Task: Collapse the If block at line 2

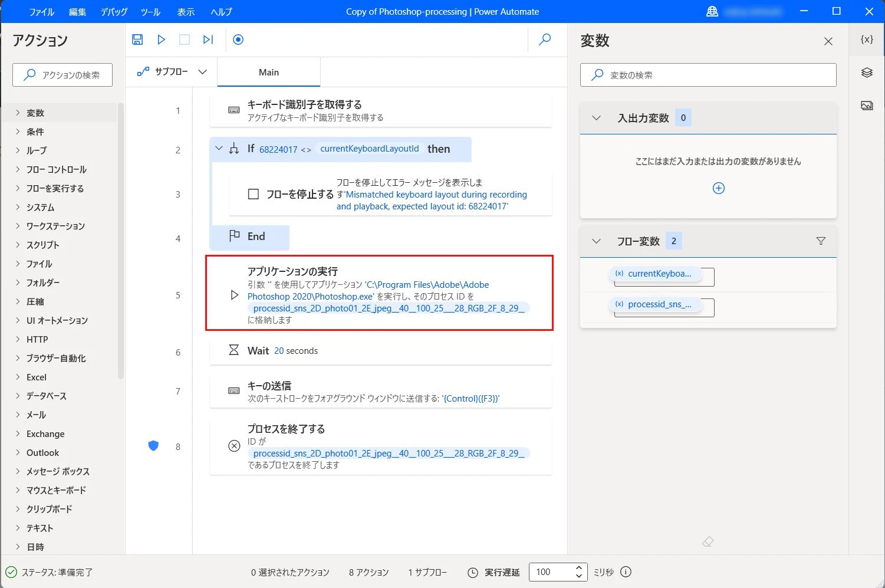Action: (219, 149)
